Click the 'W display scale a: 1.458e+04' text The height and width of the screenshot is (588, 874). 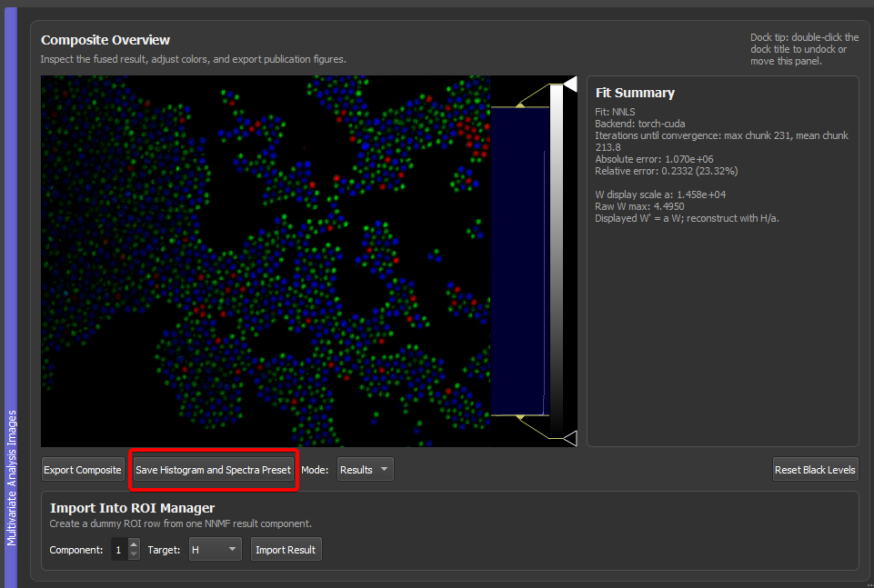tap(660, 194)
